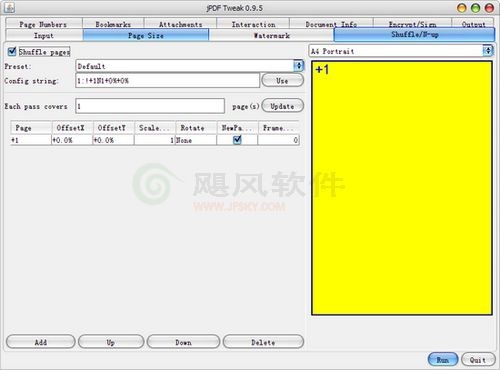Select the Frame cell with value 0
Image resolution: width=500 pixels, height=370 pixels.
(x=279, y=140)
